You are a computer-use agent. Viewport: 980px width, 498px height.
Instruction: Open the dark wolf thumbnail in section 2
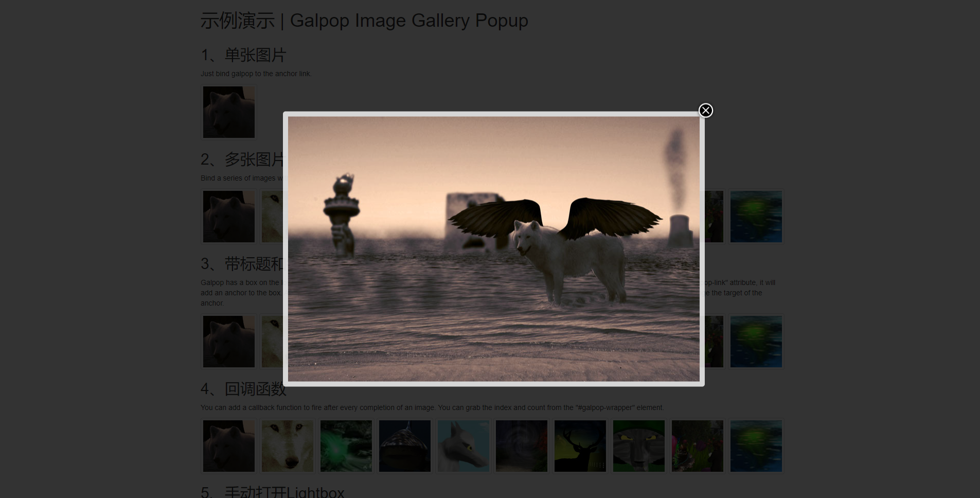[229, 217]
